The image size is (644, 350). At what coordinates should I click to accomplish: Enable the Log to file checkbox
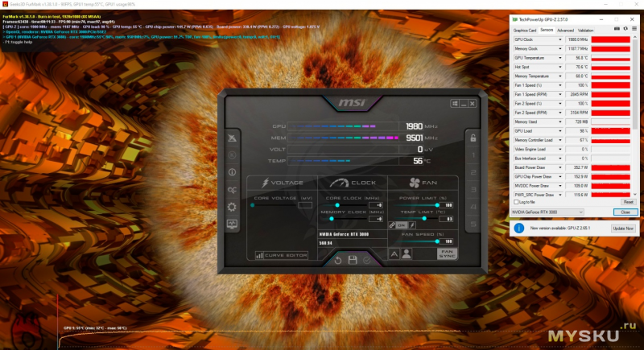pyautogui.click(x=516, y=202)
